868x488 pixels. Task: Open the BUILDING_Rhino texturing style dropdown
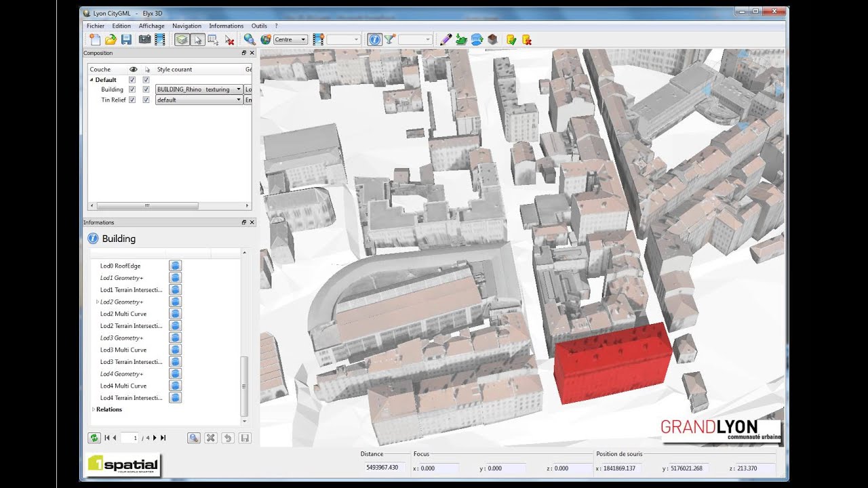199,89
